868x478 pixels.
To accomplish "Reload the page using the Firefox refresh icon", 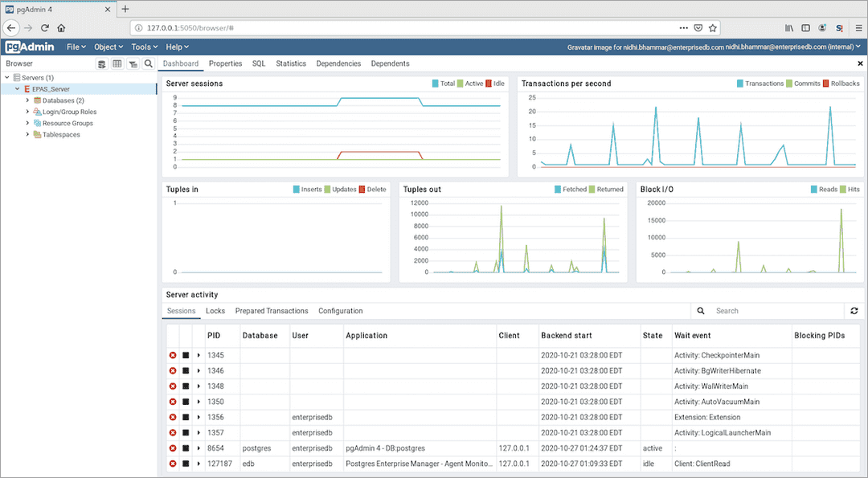I will pos(45,27).
